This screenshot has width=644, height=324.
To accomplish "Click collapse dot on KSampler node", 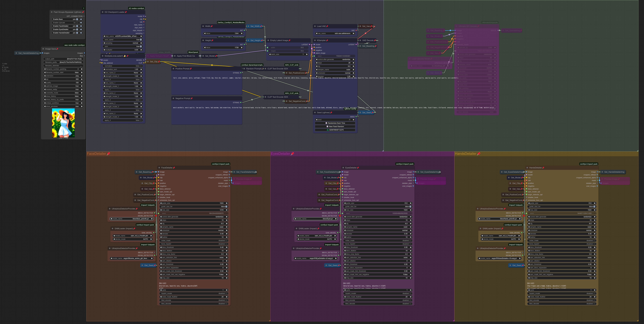I will coord(315,40).
